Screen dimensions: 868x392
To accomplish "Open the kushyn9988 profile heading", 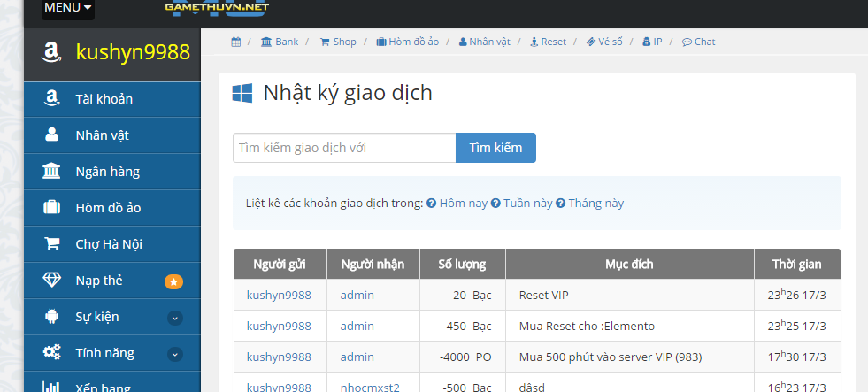I will (x=133, y=52).
